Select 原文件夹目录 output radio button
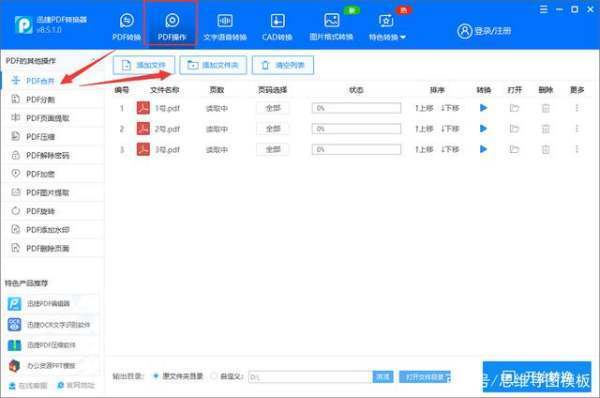600x398 pixels. coord(156,376)
